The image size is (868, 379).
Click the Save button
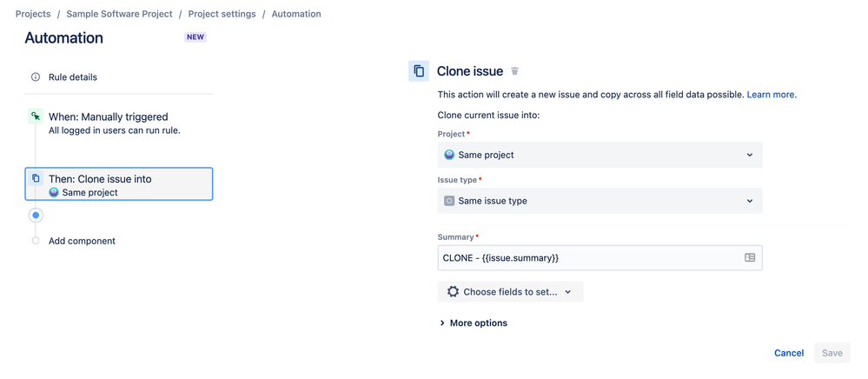coord(832,353)
